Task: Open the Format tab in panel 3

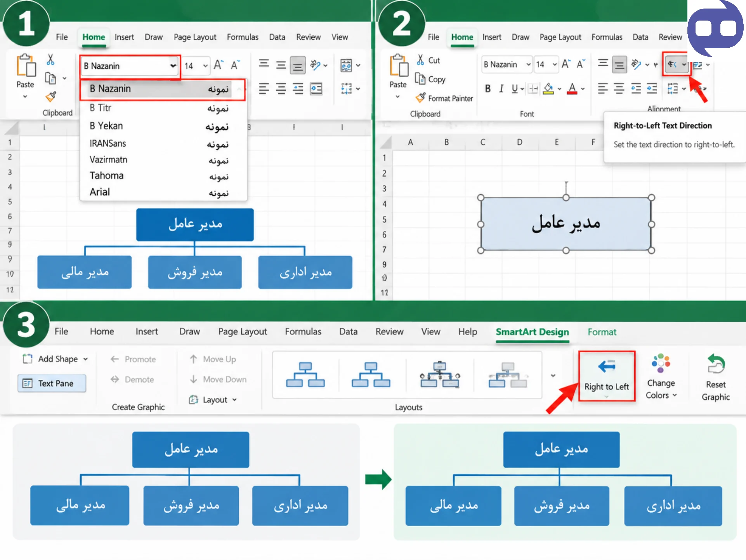Action: click(602, 332)
